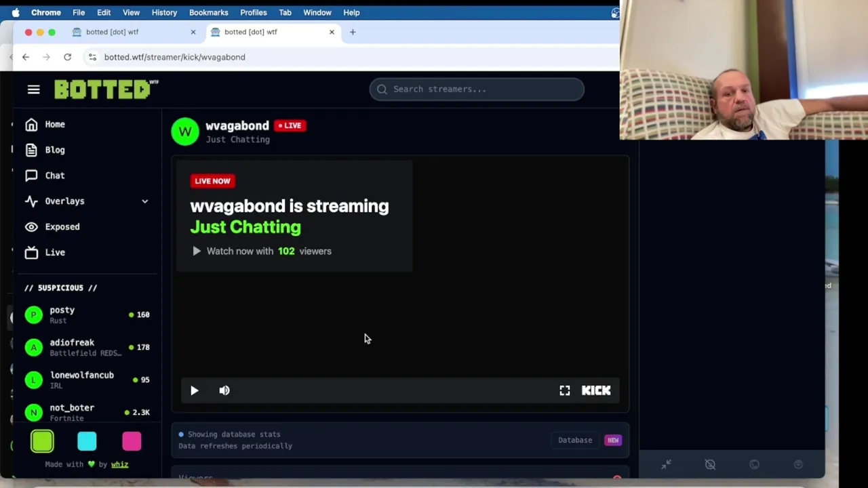Click Watch now with 102 viewers
The height and width of the screenshot is (488, 868).
coord(262,251)
